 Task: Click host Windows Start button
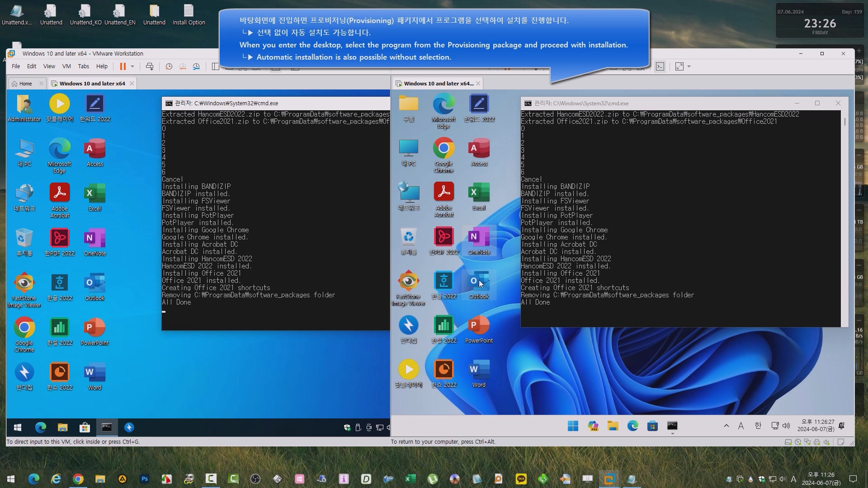[11, 479]
